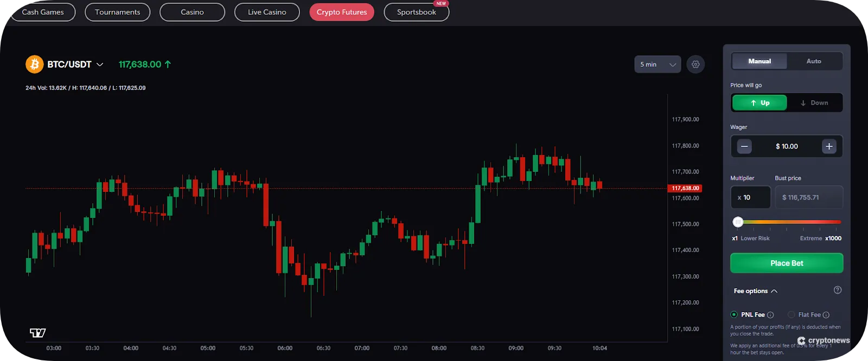Click the info icon beside PNL Fee

[770, 314]
